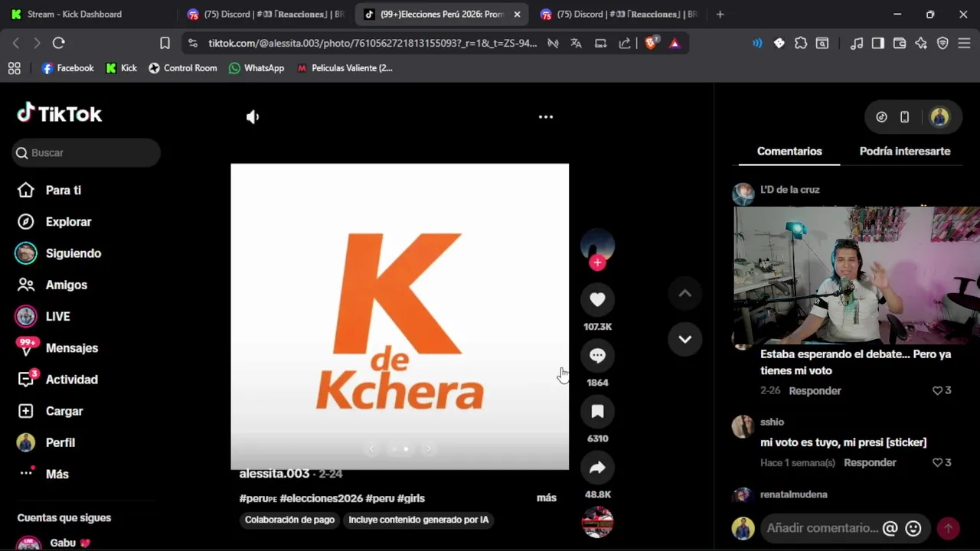The height and width of the screenshot is (551, 980).
Task: Expand the caption with 'más'
Action: [547, 498]
